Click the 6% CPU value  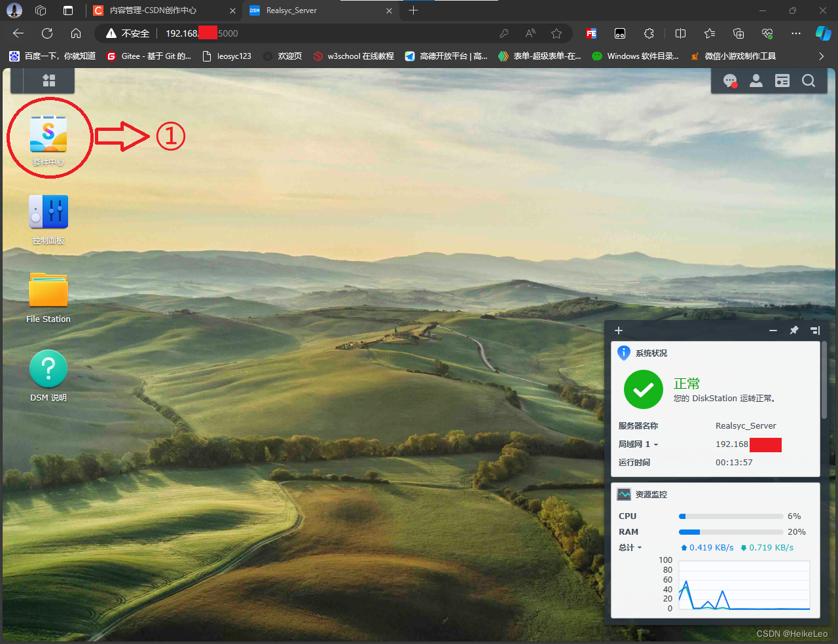[x=794, y=516]
